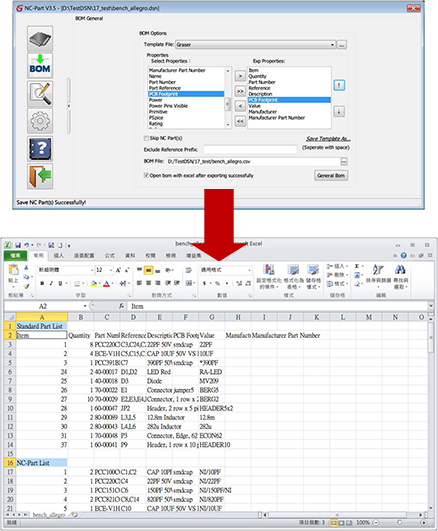Image resolution: width=438 pixels, height=531 pixels.
Task: Open the pencil and magnifier edit icon
Action: point(40,94)
